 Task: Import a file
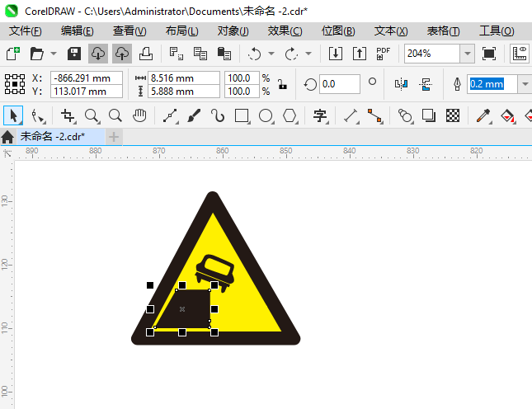point(336,54)
